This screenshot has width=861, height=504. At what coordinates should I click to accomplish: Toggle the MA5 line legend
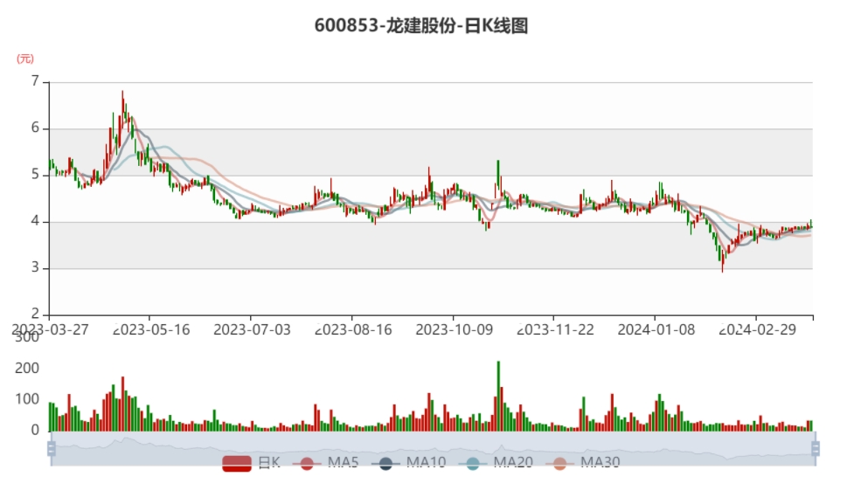click(326, 464)
